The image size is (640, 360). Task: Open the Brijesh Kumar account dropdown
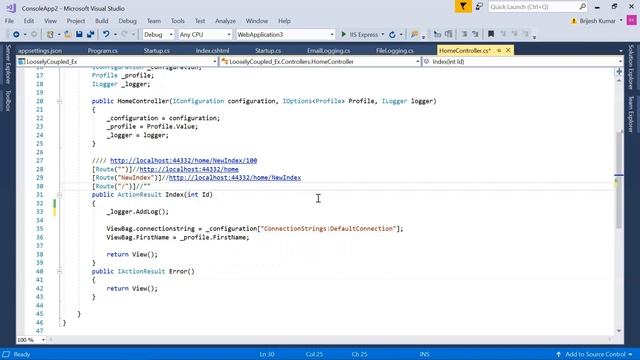coord(621,21)
